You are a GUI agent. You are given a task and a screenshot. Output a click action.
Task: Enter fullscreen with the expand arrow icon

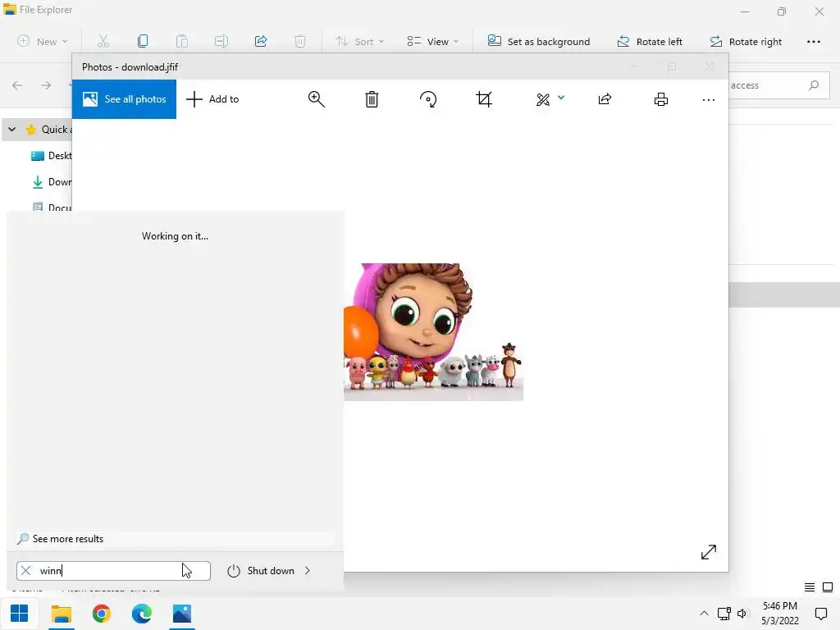(708, 552)
